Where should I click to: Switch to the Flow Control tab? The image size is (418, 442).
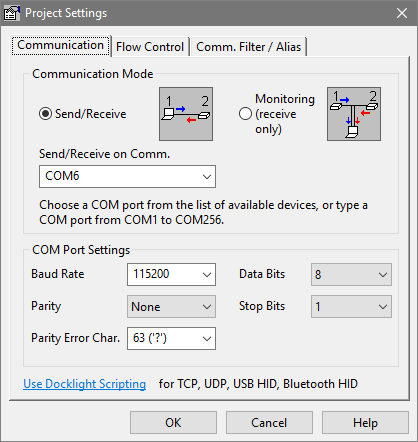coord(150,47)
